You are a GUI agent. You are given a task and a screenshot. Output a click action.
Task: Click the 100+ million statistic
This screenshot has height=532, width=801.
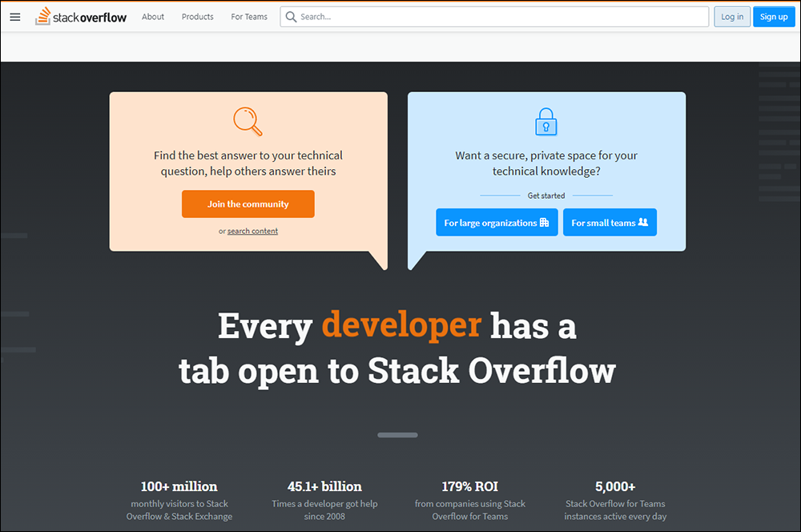(x=179, y=486)
